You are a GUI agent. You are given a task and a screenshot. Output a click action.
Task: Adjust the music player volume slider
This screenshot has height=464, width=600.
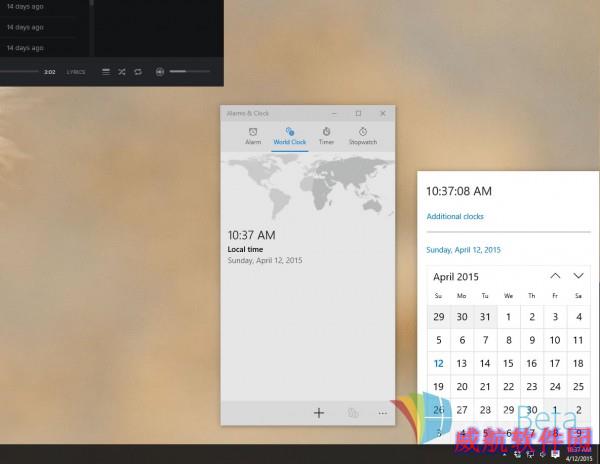click(x=190, y=71)
